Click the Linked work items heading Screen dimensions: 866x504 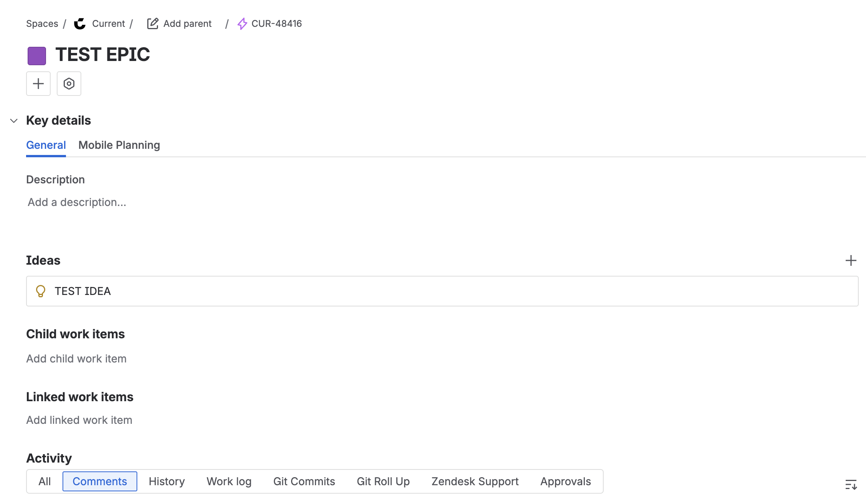pyautogui.click(x=80, y=397)
